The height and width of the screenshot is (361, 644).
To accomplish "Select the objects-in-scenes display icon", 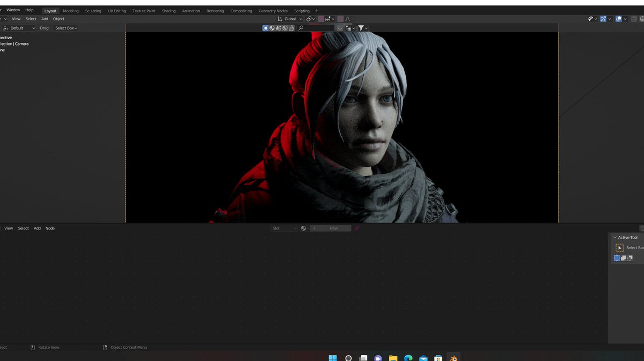I will coord(279,28).
